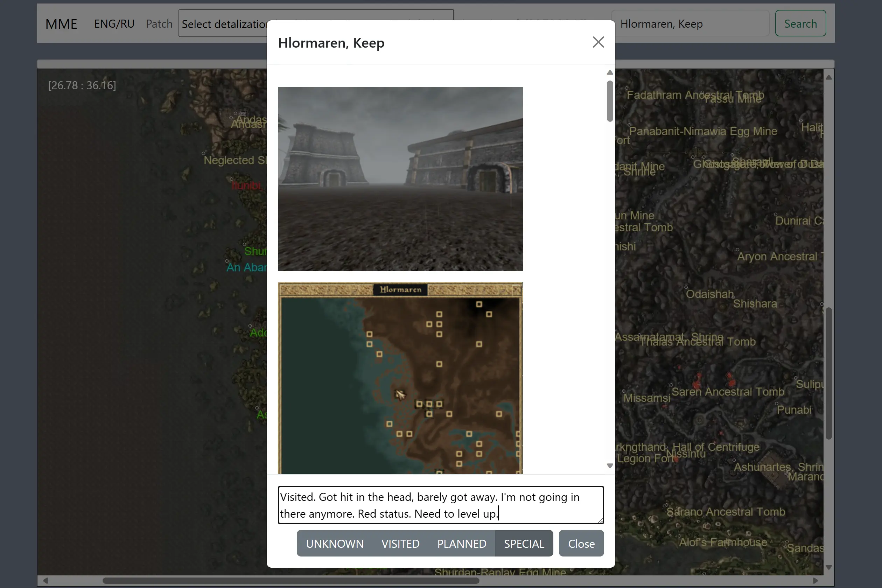Select Aryon Ancestral Tomb map label
The height and width of the screenshot is (588, 882).
point(780,257)
